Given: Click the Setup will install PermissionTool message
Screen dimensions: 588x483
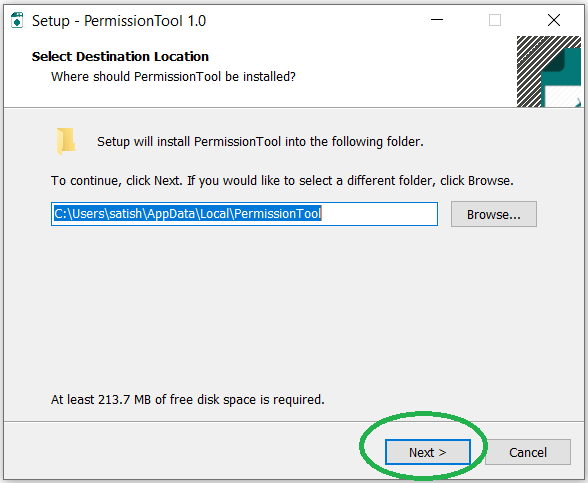Looking at the screenshot, I should [260, 142].
